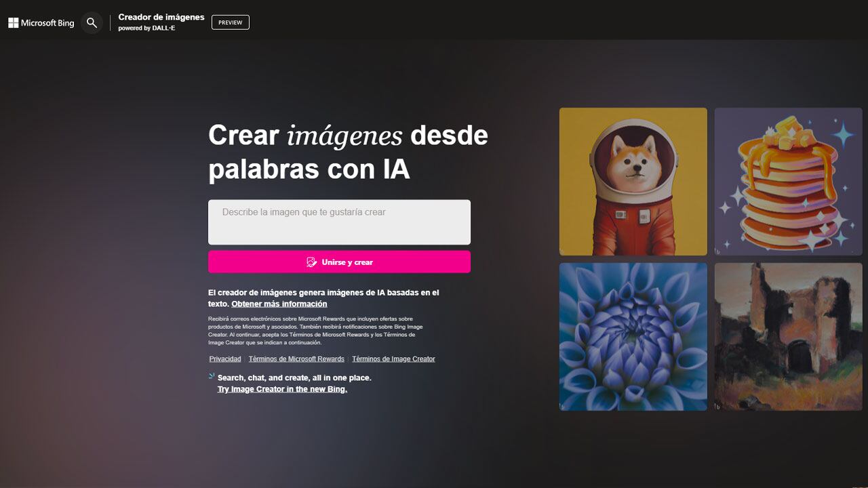This screenshot has width=868, height=488.
Task: Click Try Image Creator in the new Bing
Action: pos(281,388)
